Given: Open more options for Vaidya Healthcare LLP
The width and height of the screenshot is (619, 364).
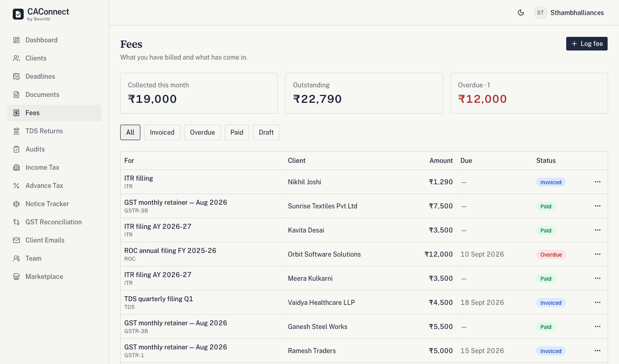Looking at the screenshot, I should (x=598, y=303).
